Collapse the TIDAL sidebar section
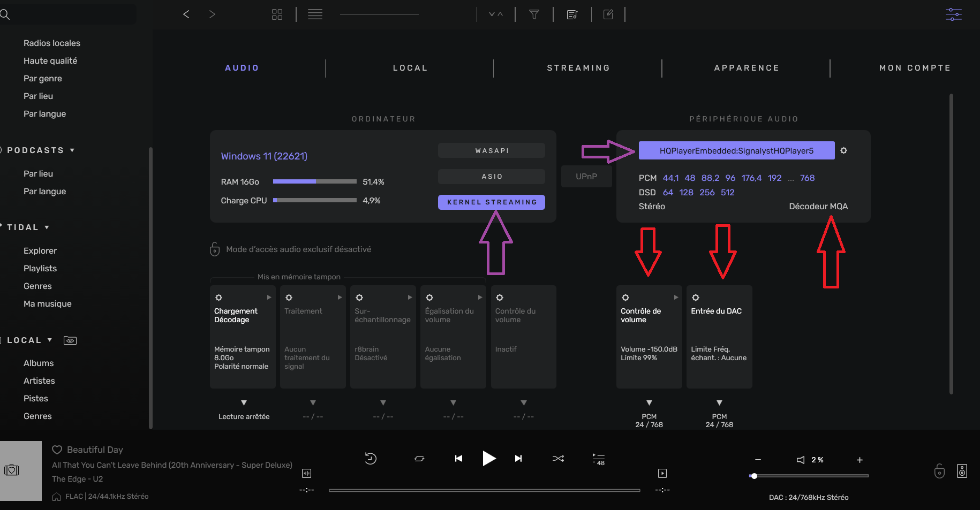Image resolution: width=980 pixels, height=510 pixels. coord(47,227)
